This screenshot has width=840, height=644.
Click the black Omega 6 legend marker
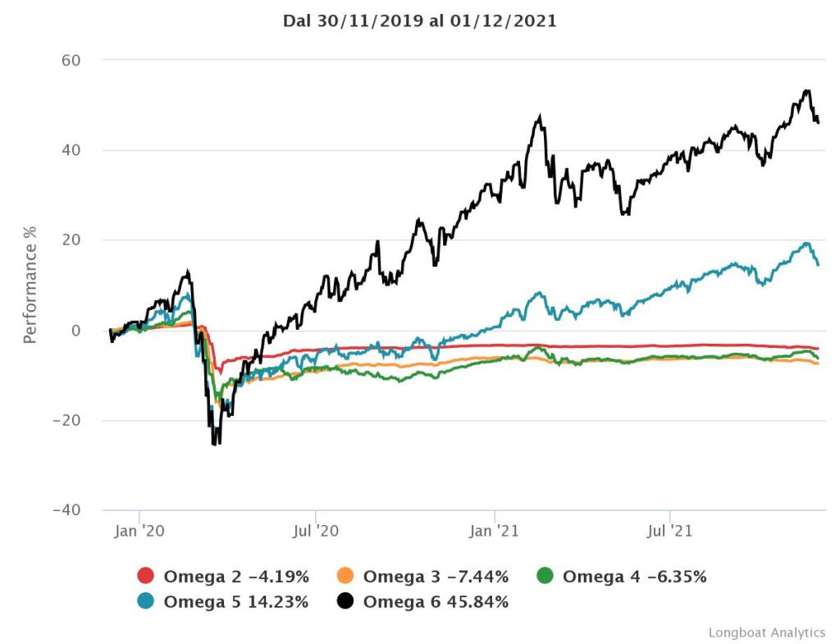[346, 602]
